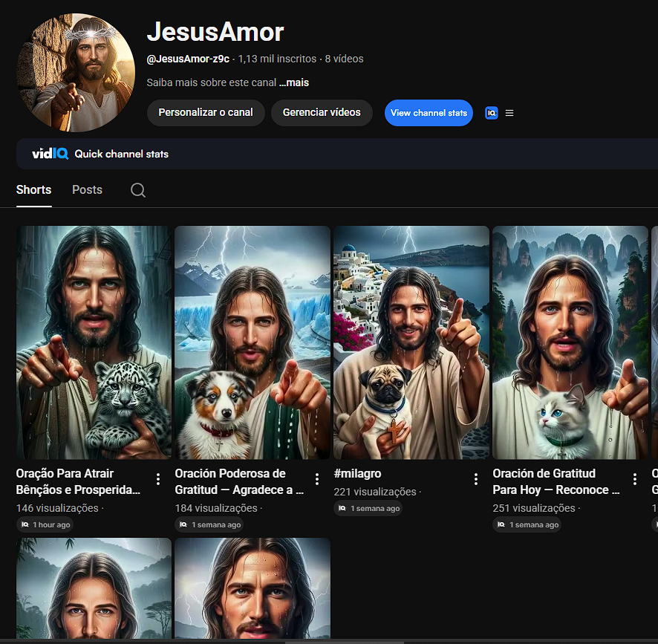658x644 pixels.
Task: Click the #milagro video title
Action: (357, 474)
